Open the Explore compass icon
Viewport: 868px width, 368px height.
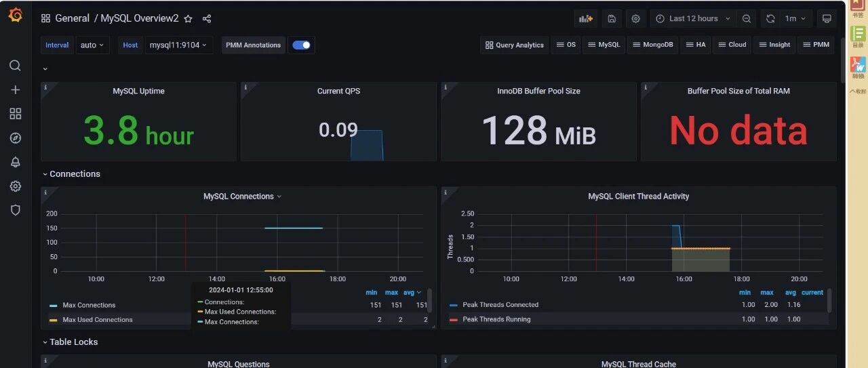(x=15, y=138)
